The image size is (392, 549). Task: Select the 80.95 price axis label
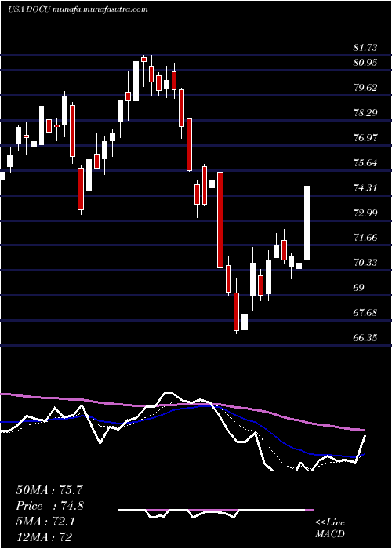365,63
